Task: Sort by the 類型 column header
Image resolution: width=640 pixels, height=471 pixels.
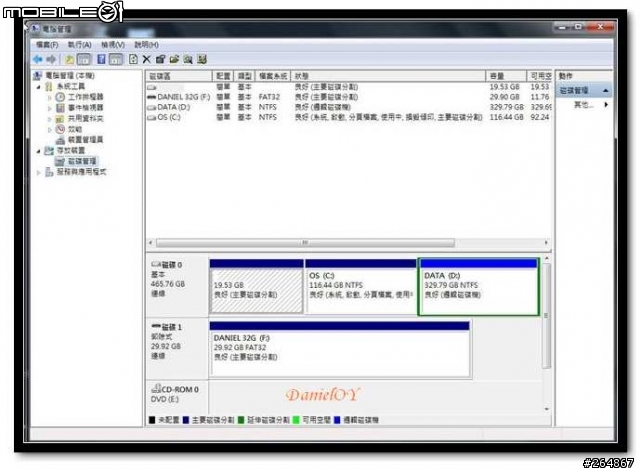Action: tap(244, 76)
